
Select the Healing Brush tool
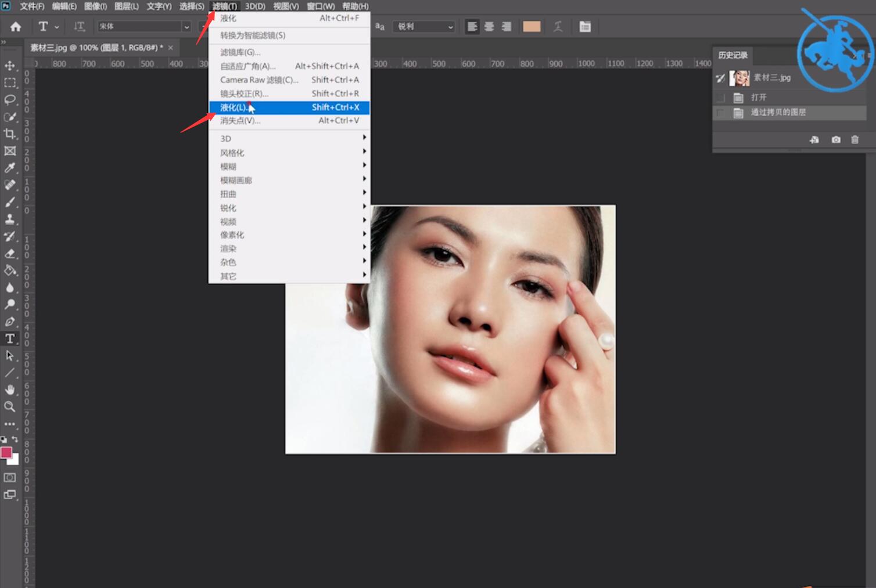coord(10,185)
